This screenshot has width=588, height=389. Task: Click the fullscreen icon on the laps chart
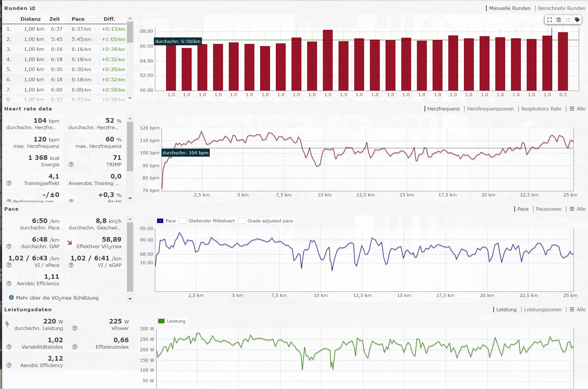point(550,20)
